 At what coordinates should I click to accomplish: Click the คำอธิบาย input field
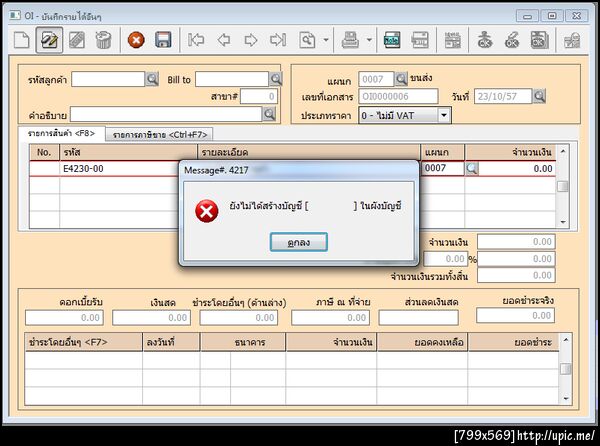166,114
